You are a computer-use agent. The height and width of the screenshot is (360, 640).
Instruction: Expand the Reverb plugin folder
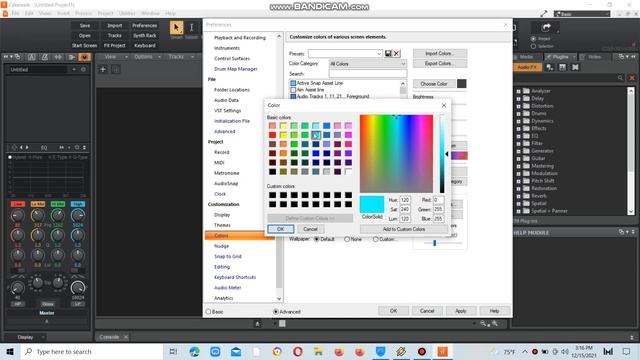pyautogui.click(x=518, y=196)
